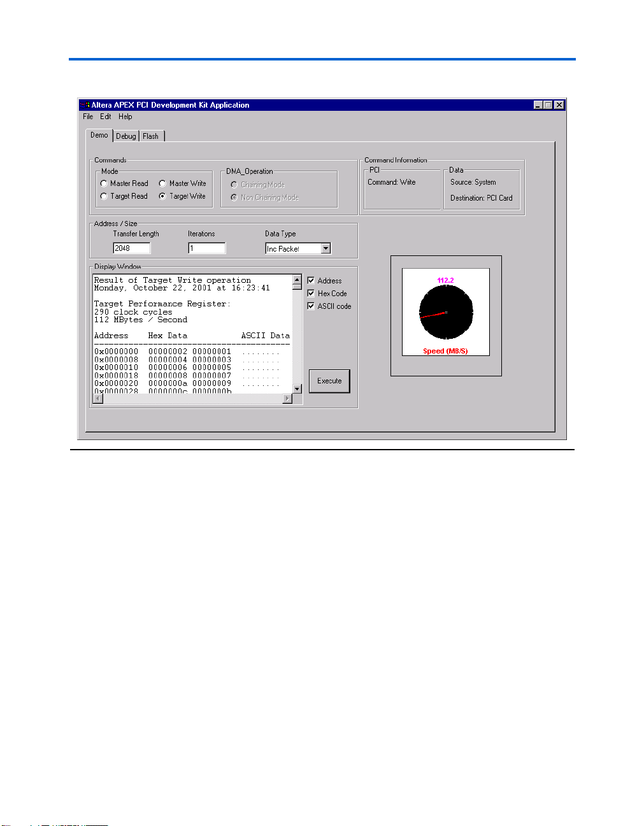
Task: Open the Help menu
Action: pos(125,117)
